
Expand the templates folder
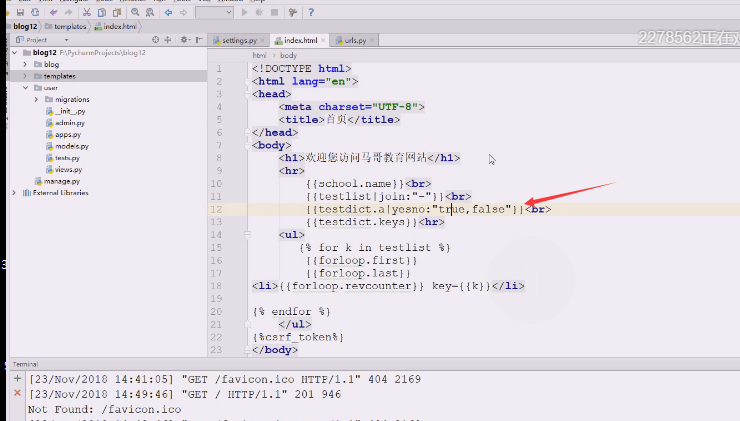point(25,76)
